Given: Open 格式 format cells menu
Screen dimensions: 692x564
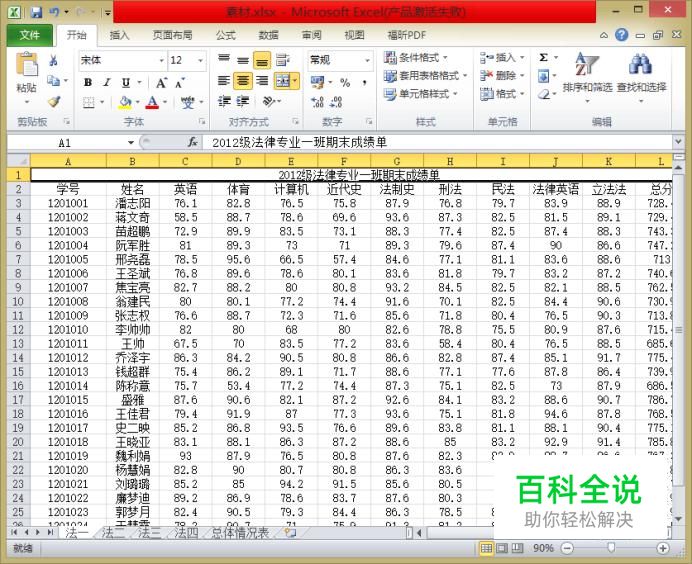Looking at the screenshot, I should tap(502, 94).
